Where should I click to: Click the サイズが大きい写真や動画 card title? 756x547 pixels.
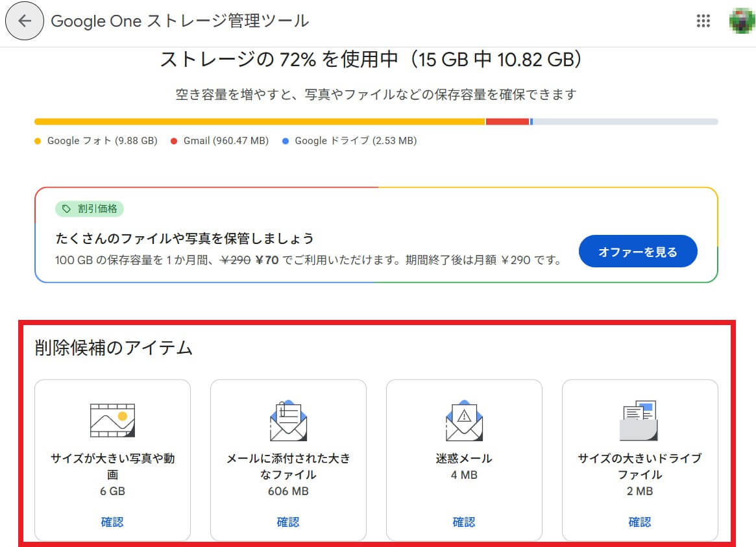[x=112, y=466]
